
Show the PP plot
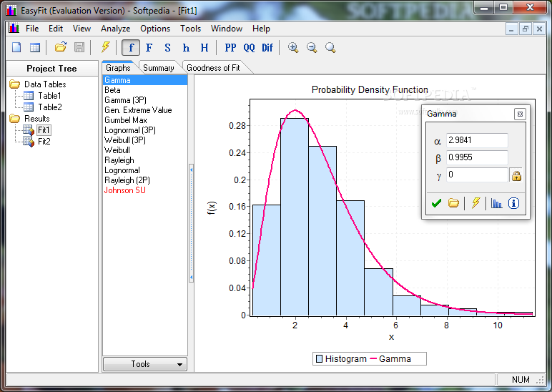[x=230, y=47]
